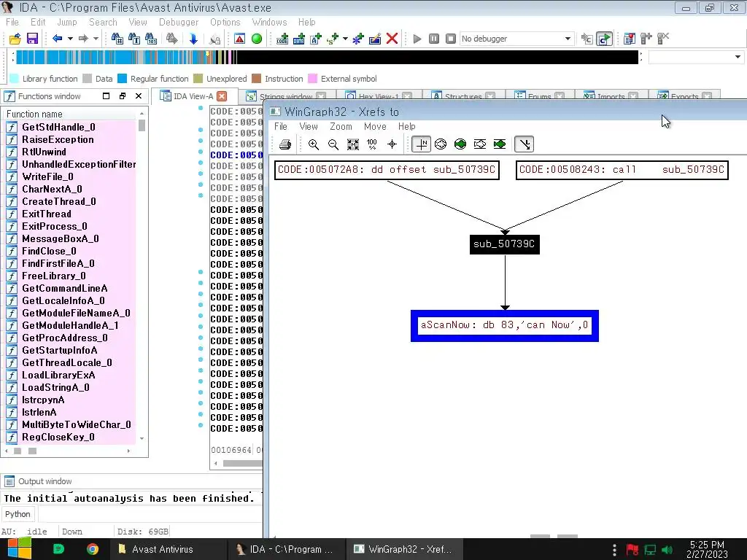Open the Edit menu in IDA
747x560 pixels.
coord(38,22)
